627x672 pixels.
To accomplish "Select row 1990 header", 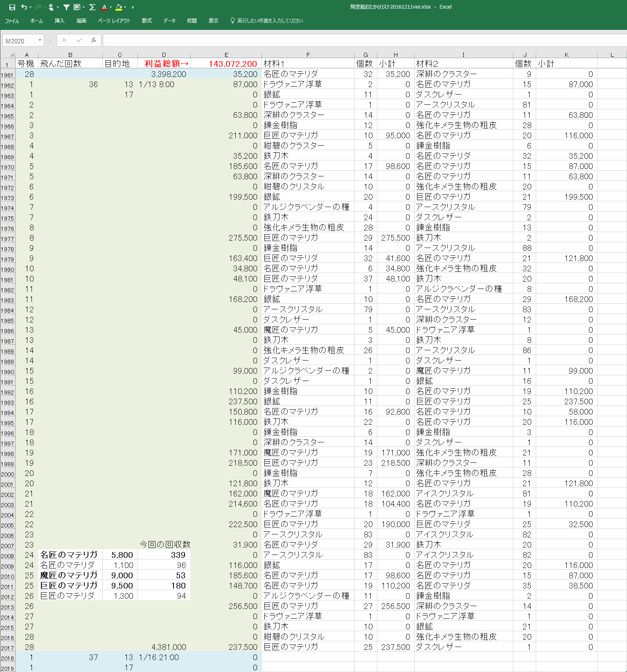I will tap(7, 372).
